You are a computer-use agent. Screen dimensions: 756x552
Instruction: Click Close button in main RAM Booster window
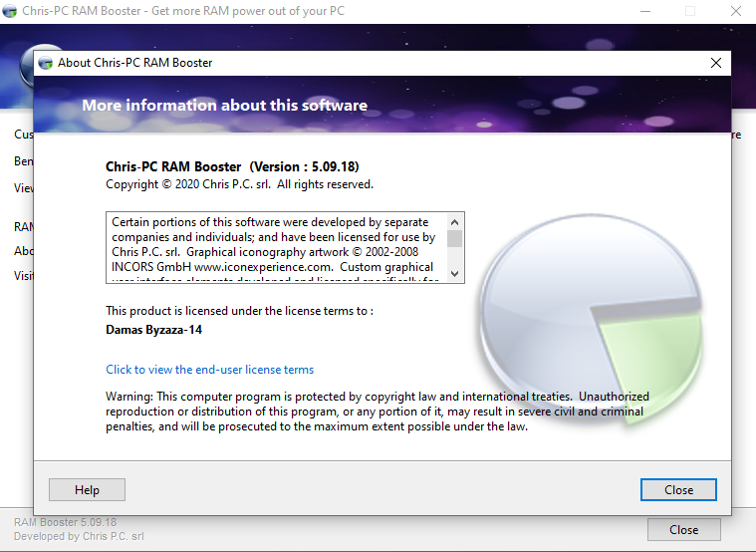(683, 530)
